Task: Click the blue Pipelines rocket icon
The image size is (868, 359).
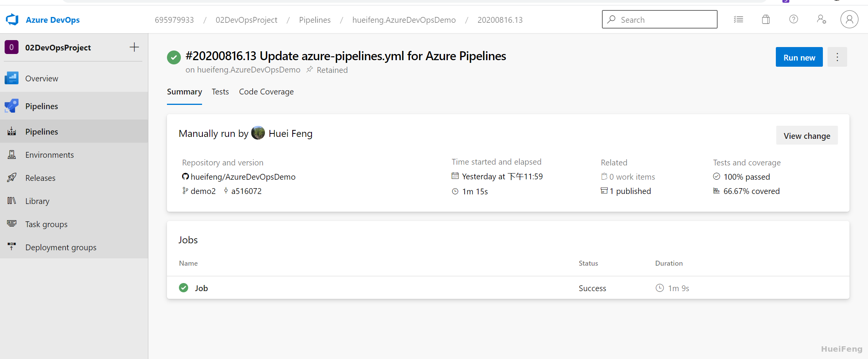Action: click(x=12, y=106)
